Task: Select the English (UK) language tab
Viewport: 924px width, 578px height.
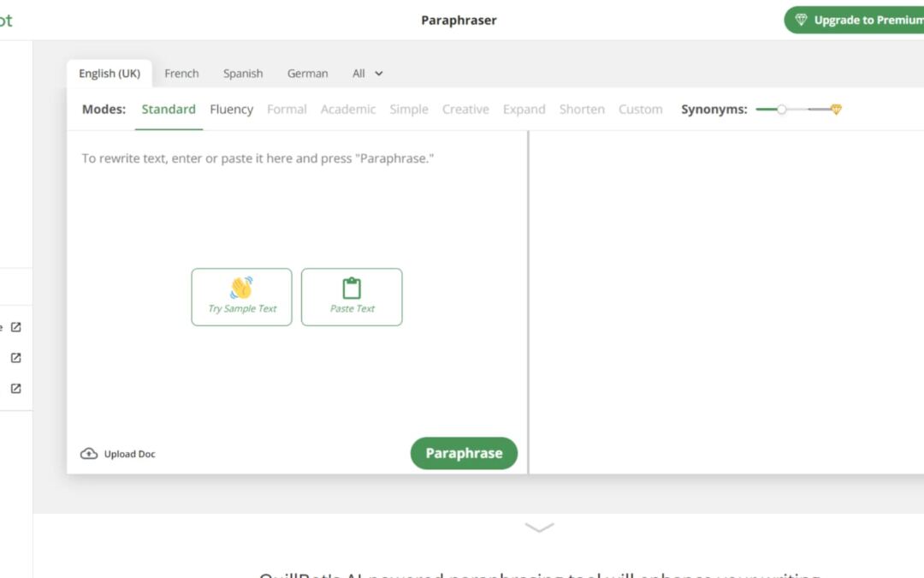Action: [110, 74]
